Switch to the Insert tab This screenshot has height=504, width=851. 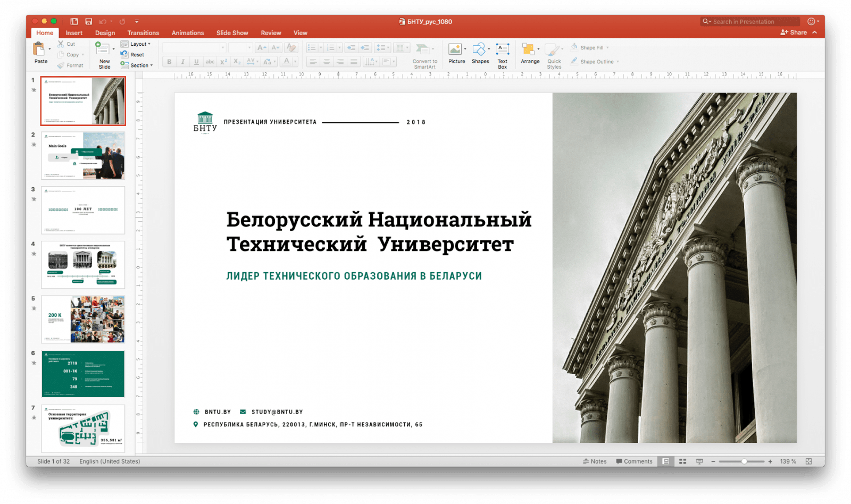74,33
